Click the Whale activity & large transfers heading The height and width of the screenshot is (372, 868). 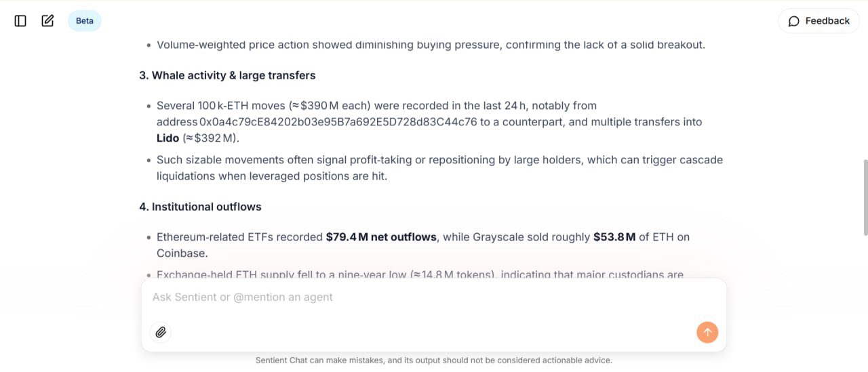(227, 75)
